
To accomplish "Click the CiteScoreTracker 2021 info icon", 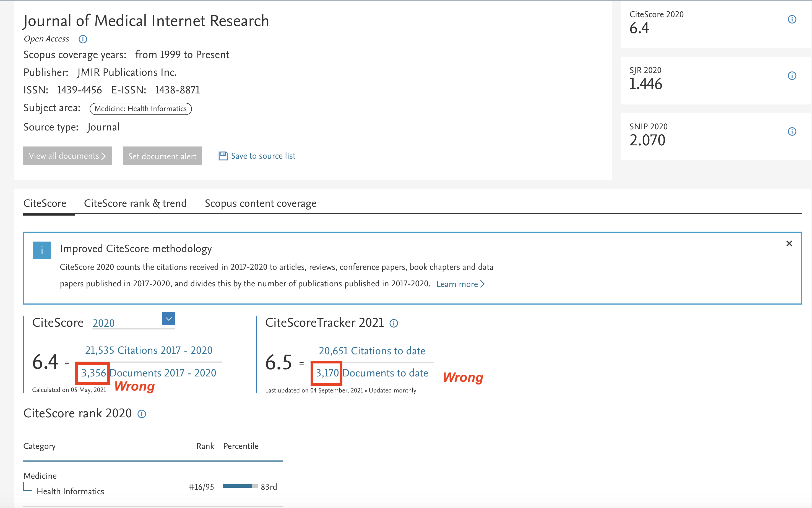I will point(394,324).
